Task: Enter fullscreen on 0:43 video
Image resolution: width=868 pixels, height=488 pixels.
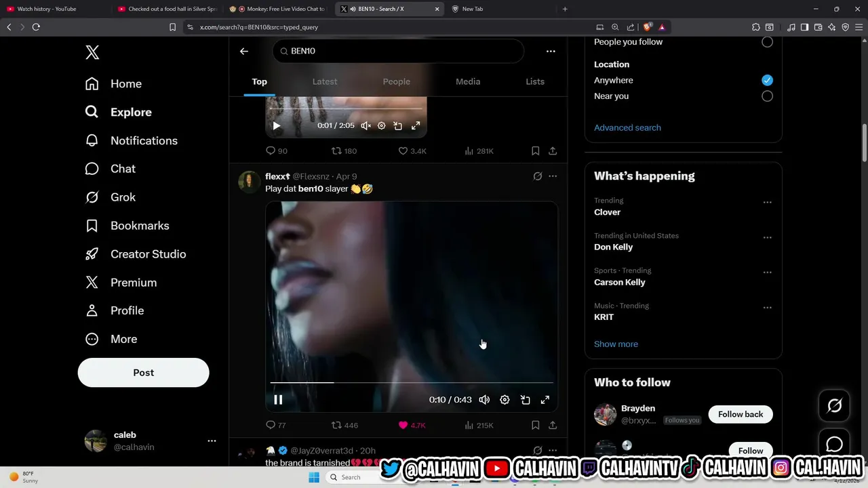Action: click(545, 400)
